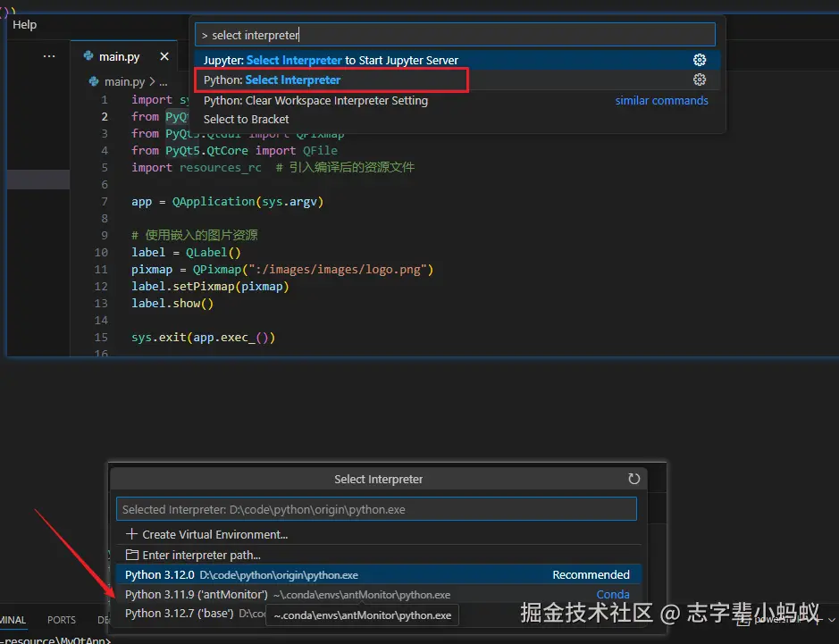Click the sys.exit(app.exec_()) line
The height and width of the screenshot is (644, 839).
204,338
